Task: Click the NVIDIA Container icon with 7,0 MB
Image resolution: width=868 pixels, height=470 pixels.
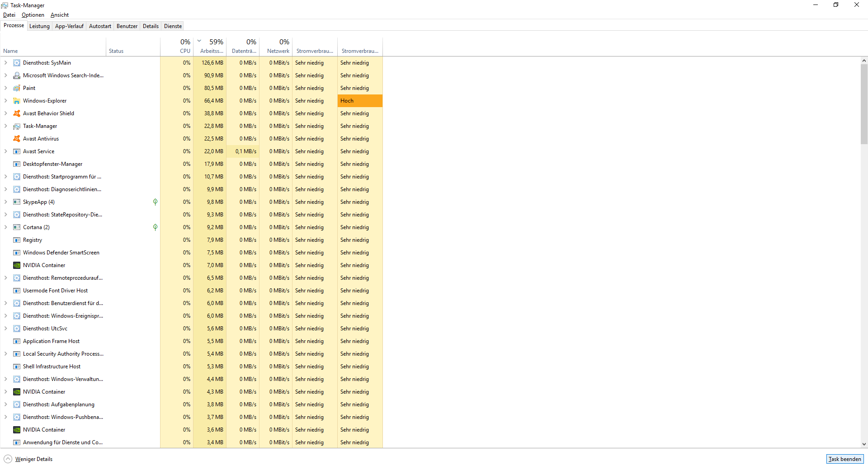Action: pyautogui.click(x=17, y=265)
